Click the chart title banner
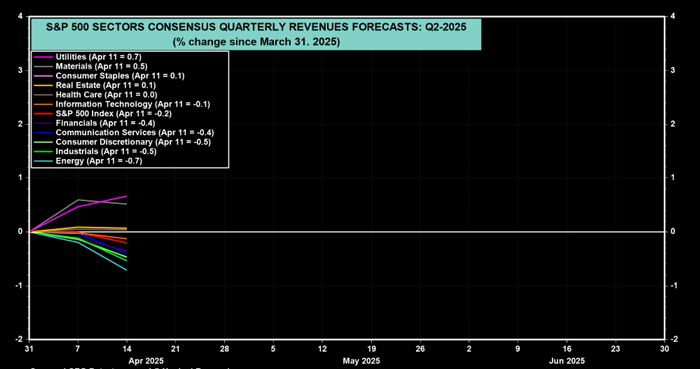The width and height of the screenshot is (700, 369). 256,34
